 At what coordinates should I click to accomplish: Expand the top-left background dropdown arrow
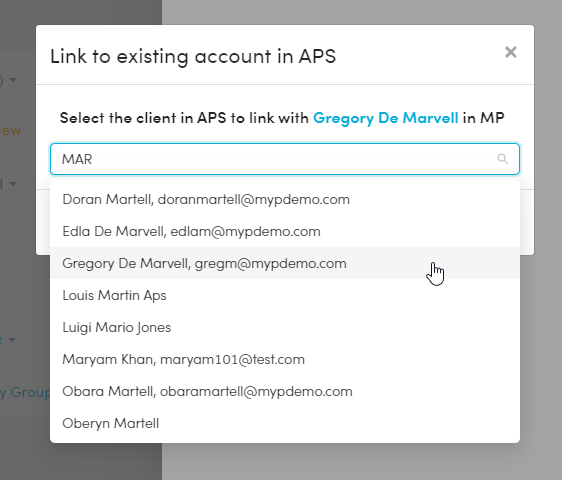pyautogui.click(x=13, y=79)
